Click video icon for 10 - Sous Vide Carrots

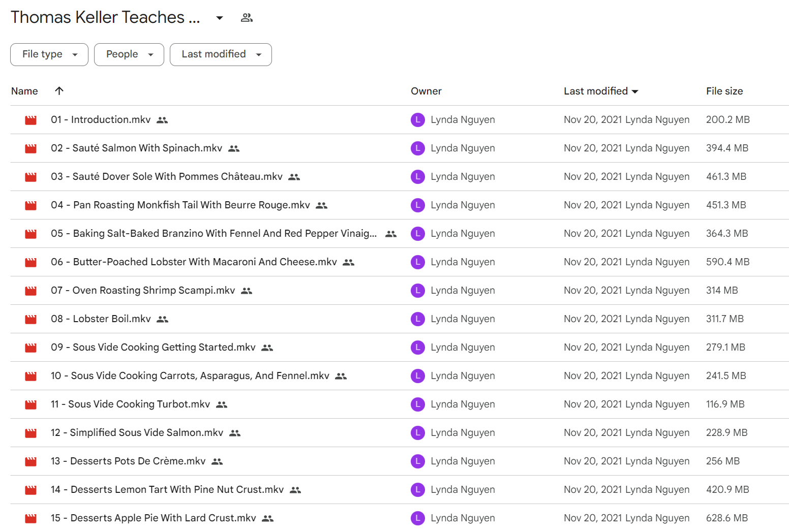point(31,377)
